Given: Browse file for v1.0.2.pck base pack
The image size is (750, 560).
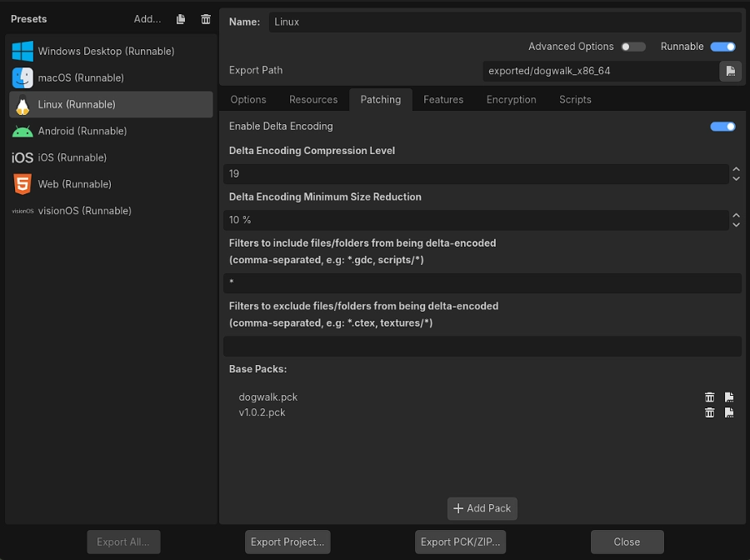Looking at the screenshot, I should 729,412.
